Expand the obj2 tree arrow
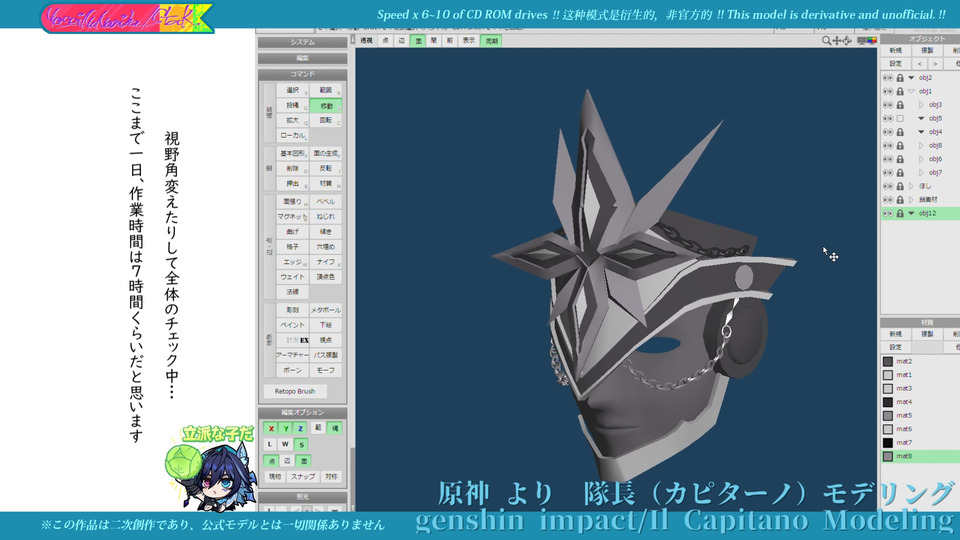 coord(911,78)
